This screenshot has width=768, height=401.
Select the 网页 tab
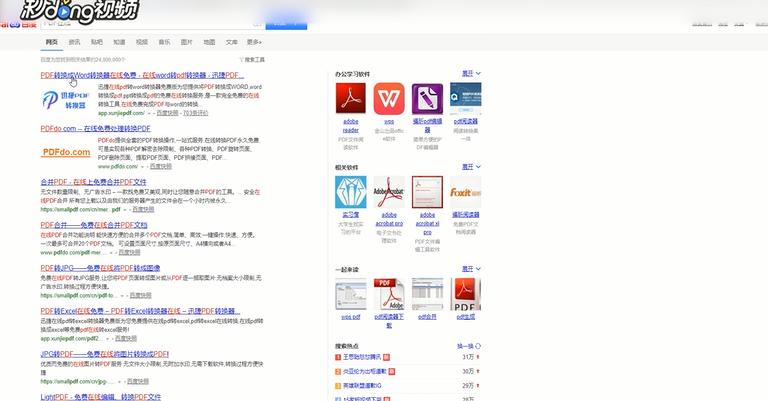(x=51, y=42)
